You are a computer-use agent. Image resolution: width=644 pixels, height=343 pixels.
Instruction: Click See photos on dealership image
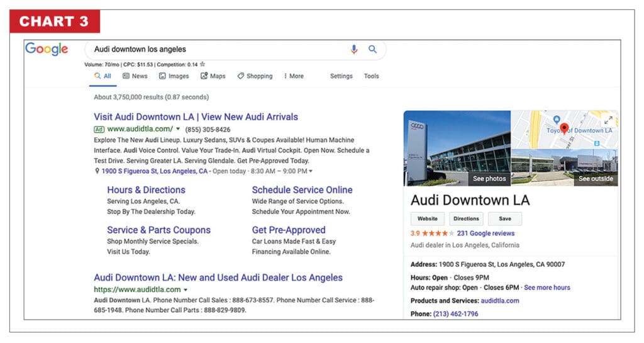click(489, 179)
